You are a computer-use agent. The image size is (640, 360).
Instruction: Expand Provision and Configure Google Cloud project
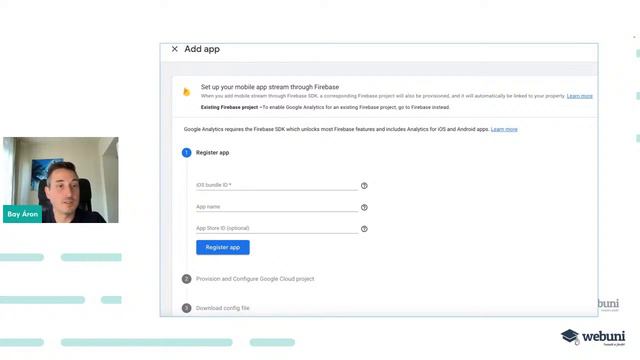[255, 279]
